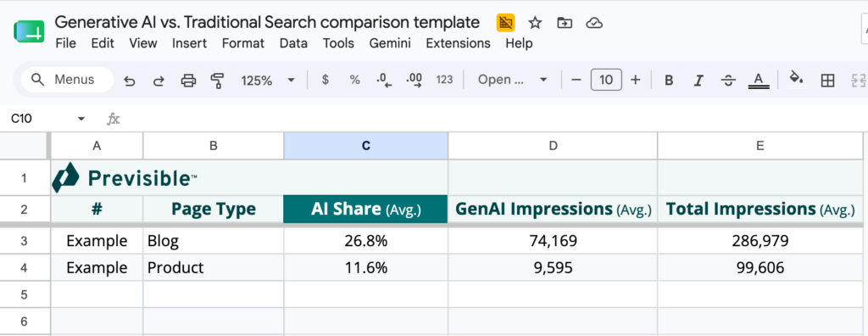868x336 pixels.
Task: Open the Format menu
Action: pos(243,43)
